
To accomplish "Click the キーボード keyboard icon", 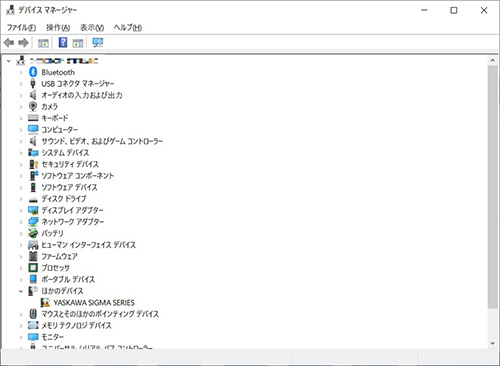I will (x=33, y=118).
